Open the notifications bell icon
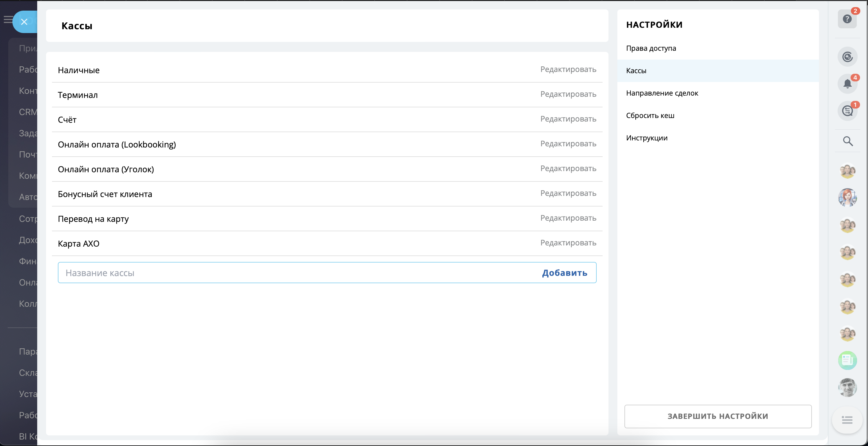This screenshot has height=446, width=868. click(847, 83)
